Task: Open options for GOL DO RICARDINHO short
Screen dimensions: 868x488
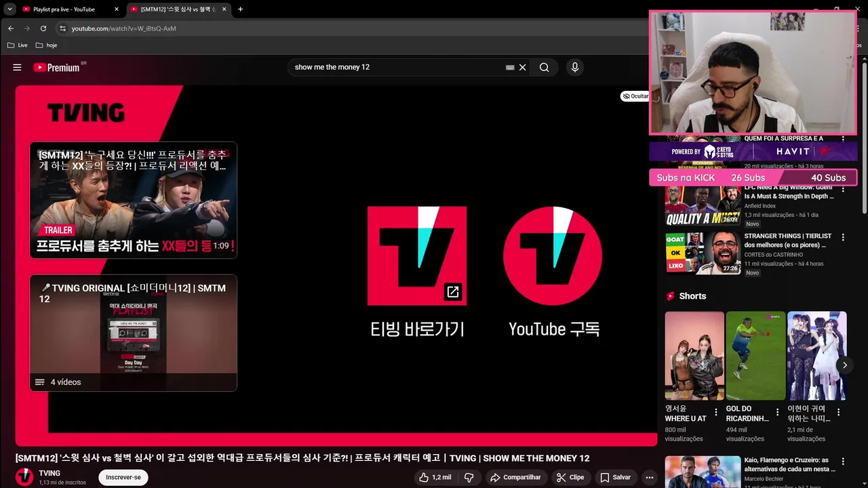Action: tap(776, 412)
